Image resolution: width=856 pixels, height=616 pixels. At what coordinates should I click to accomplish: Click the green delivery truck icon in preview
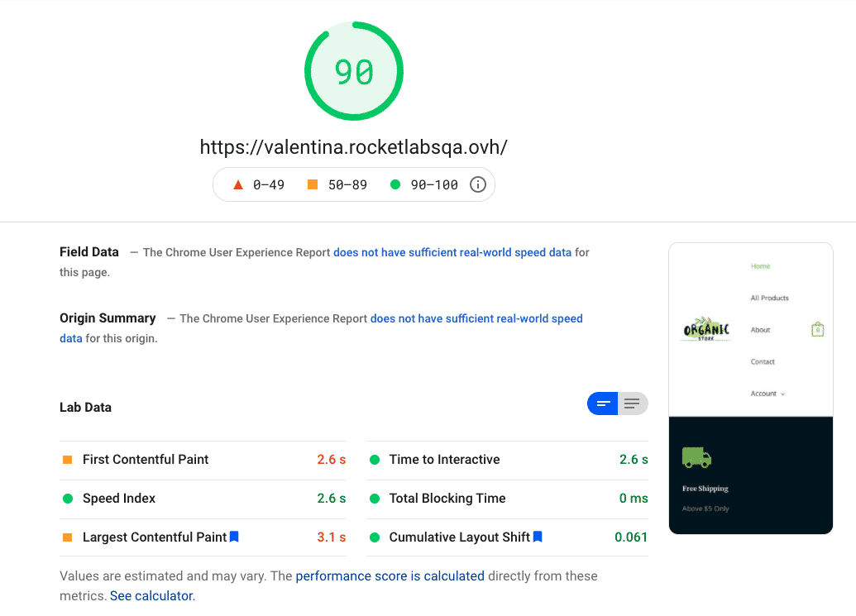[x=696, y=457]
